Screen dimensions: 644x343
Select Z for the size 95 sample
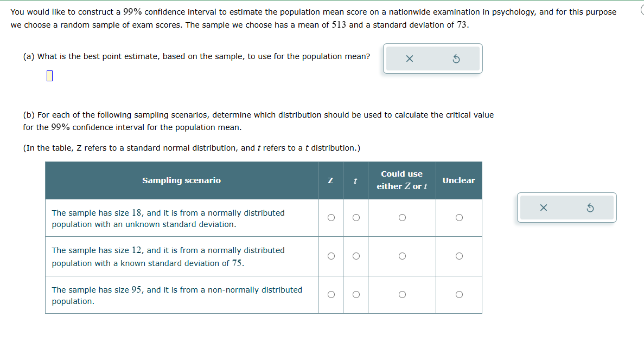[331, 295]
